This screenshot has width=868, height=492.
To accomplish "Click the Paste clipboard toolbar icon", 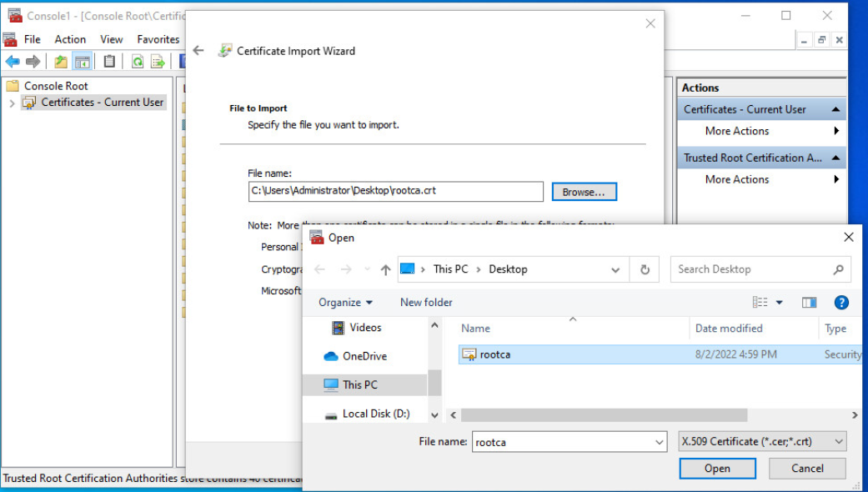I will click(x=109, y=62).
